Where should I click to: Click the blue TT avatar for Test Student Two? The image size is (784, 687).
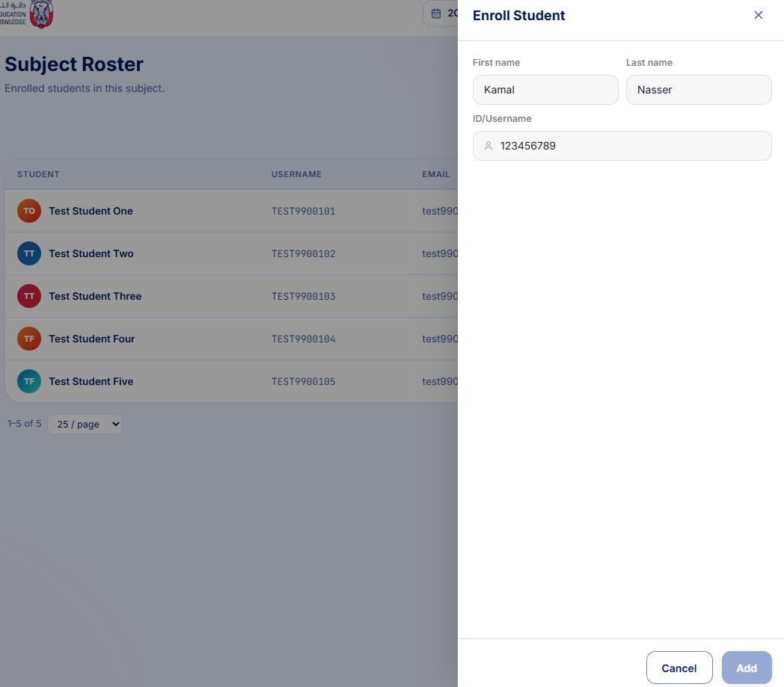point(29,253)
